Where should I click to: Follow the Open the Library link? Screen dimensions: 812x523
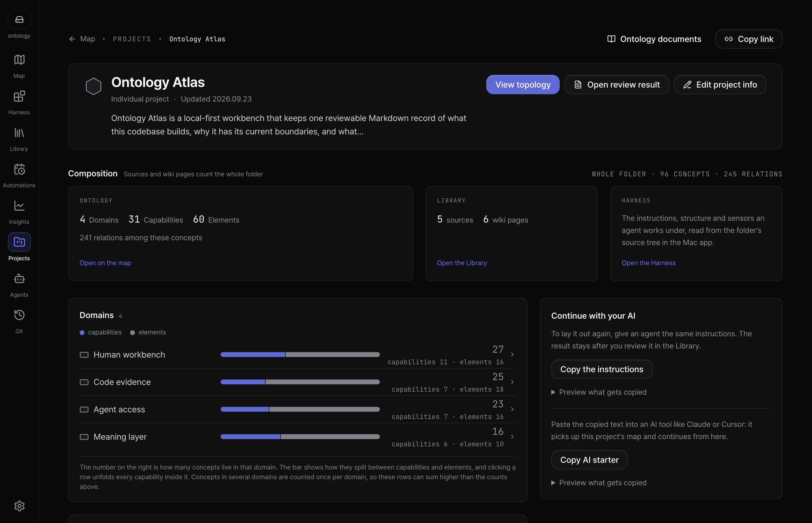pos(462,263)
